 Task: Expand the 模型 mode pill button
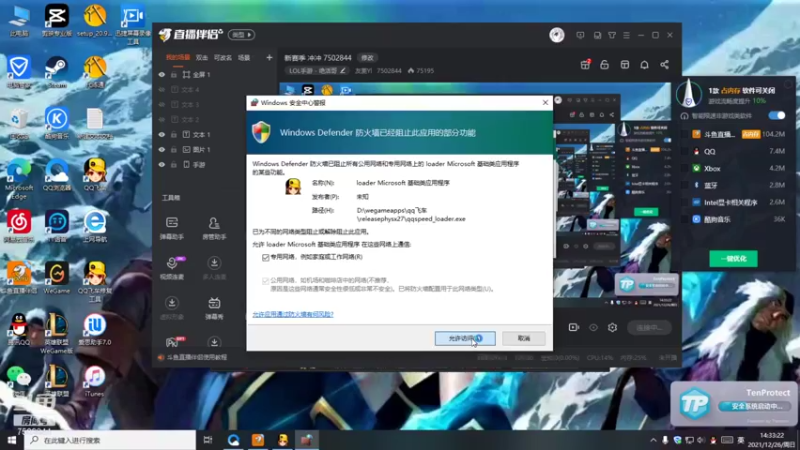pyautogui.click(x=241, y=35)
